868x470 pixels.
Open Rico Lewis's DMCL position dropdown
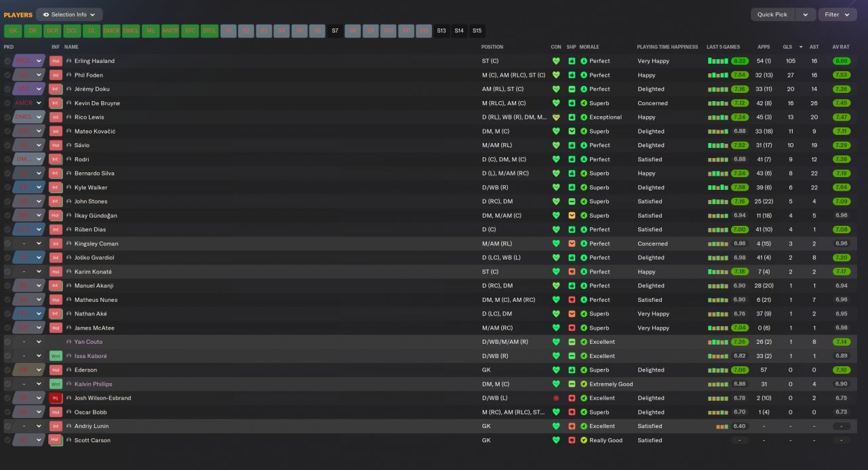pyautogui.click(x=29, y=117)
